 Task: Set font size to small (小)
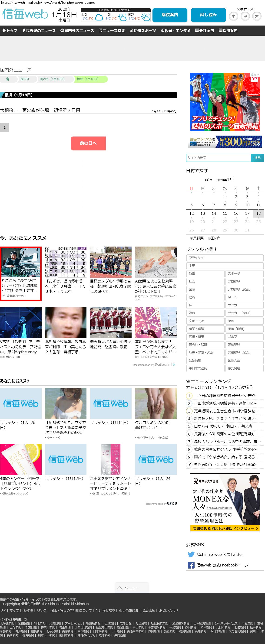[x=233, y=16]
